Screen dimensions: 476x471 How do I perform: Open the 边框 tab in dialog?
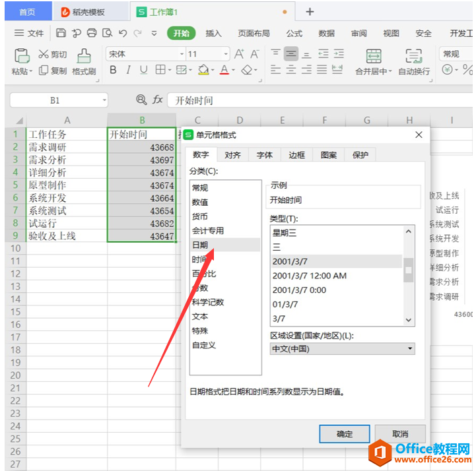pos(296,155)
